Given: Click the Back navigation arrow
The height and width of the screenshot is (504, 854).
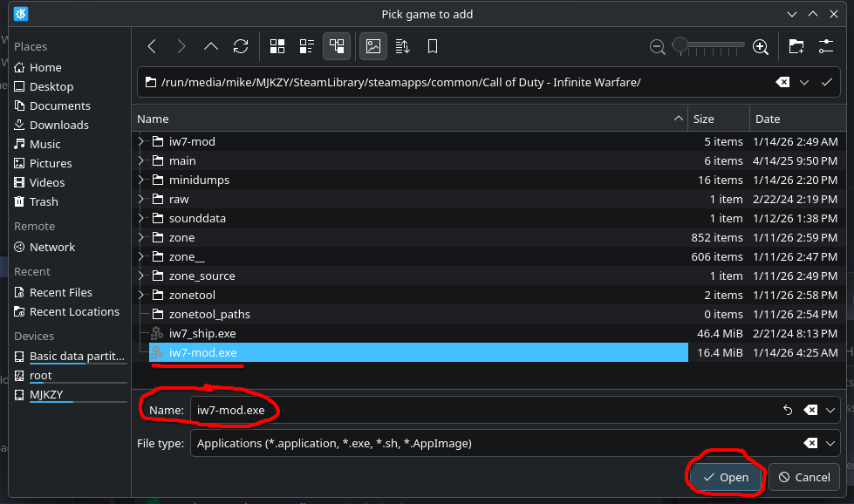Looking at the screenshot, I should [152, 46].
